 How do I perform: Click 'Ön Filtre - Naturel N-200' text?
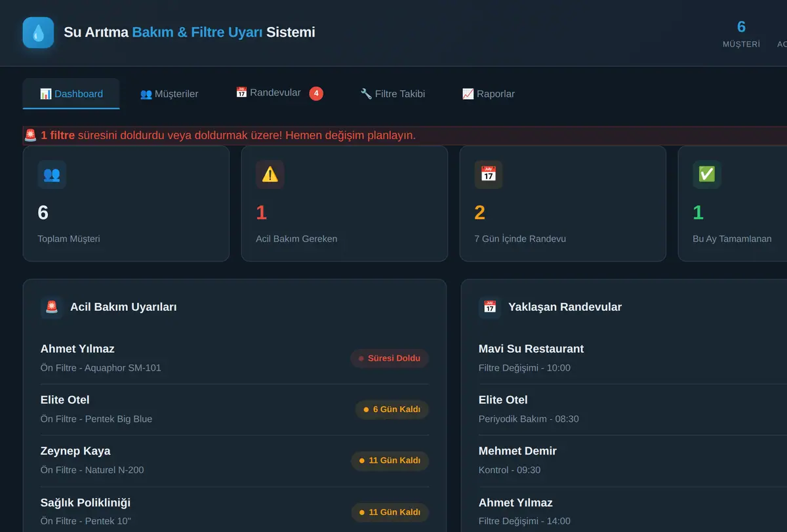tap(92, 470)
